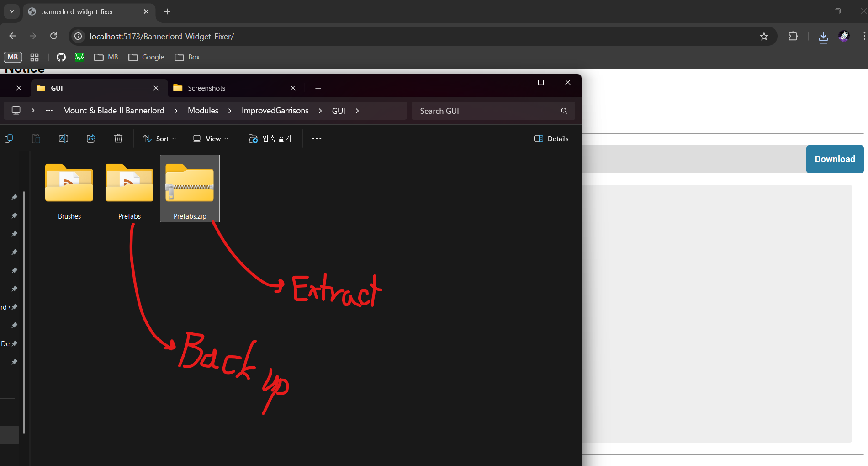868x466 pixels.
Task: Open the browser downloads icon
Action: (823, 37)
